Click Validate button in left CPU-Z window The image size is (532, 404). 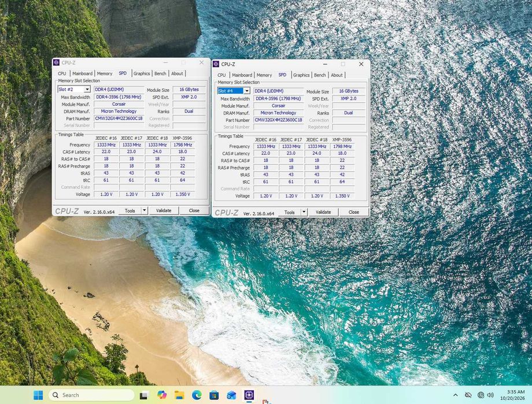click(164, 210)
